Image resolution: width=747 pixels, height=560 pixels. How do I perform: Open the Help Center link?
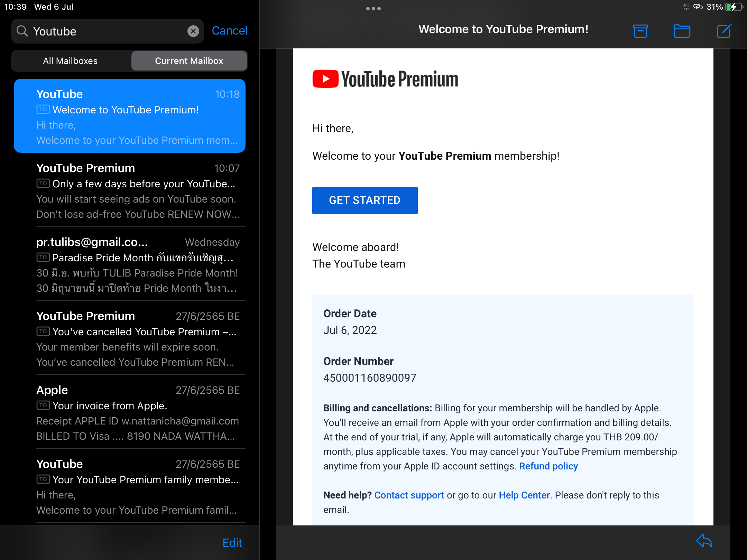coord(524,495)
